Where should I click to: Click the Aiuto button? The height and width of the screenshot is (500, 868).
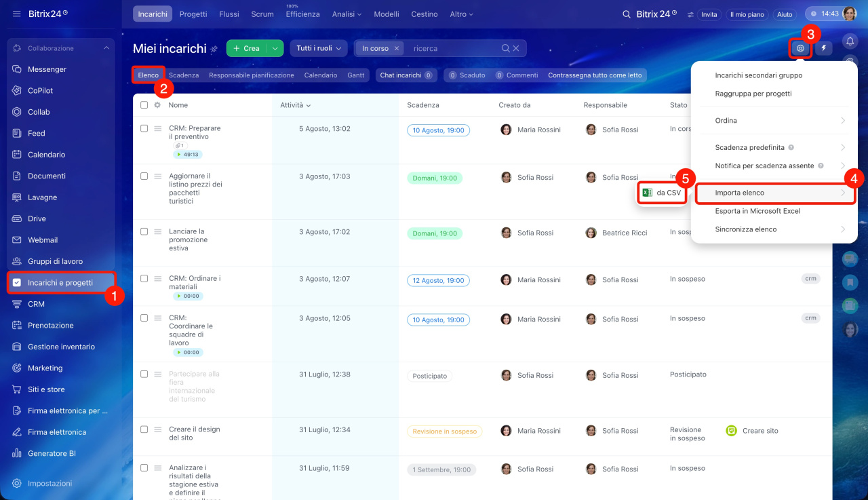click(x=785, y=14)
